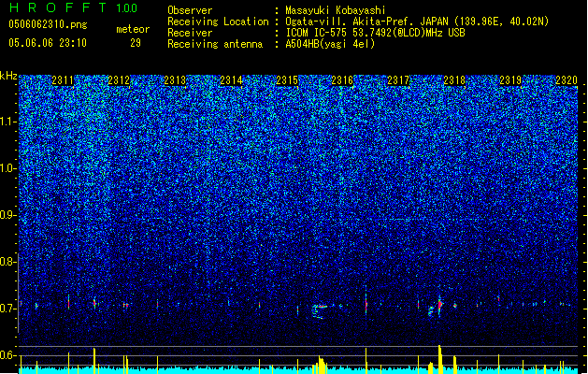Viewport: 588px width, 374px height.
Task: Click the HROFFT 1.0.0 title text
Action: pos(73,7)
